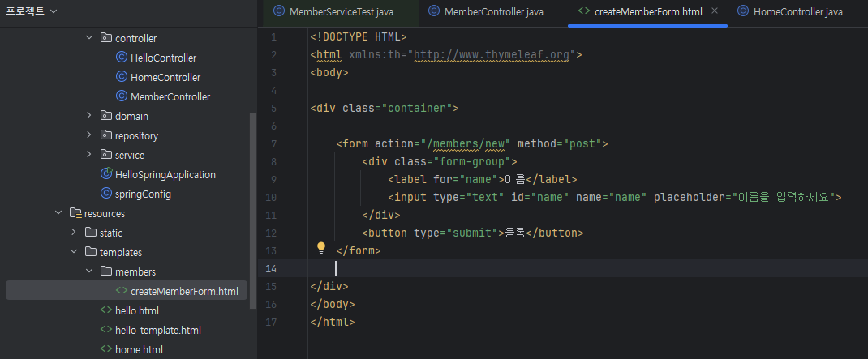The width and height of the screenshot is (868, 359).
Task: Click the /members/new action path
Action: [x=466, y=144]
